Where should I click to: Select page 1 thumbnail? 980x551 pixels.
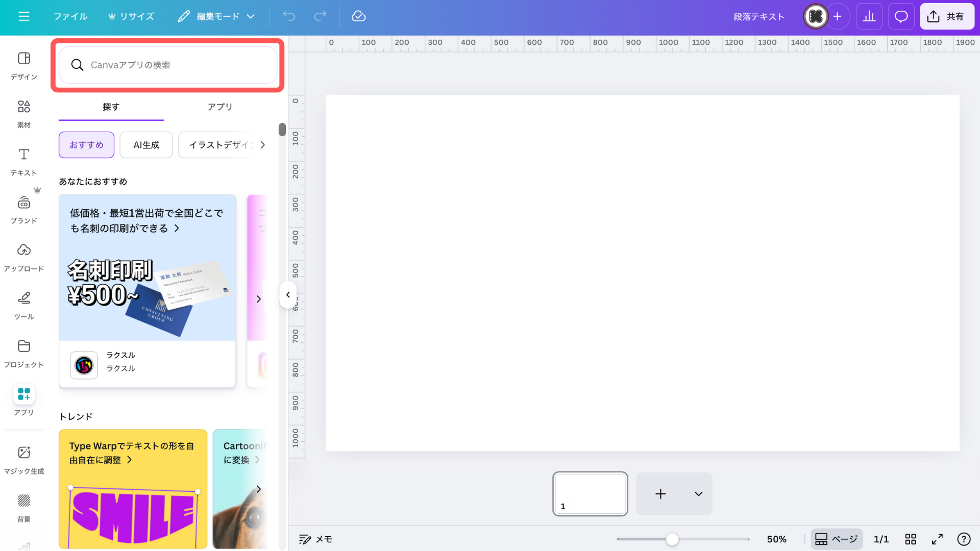590,493
